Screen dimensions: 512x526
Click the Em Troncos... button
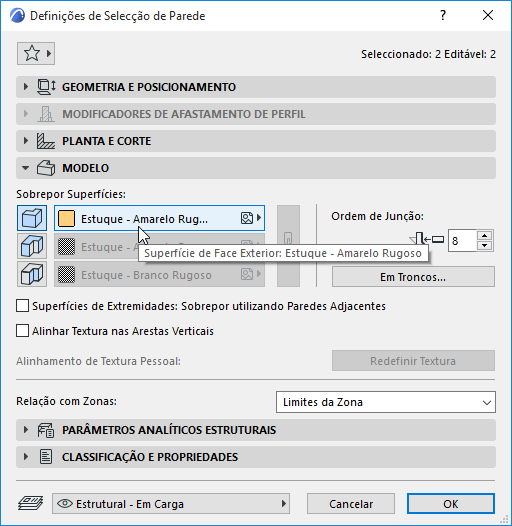click(413, 277)
